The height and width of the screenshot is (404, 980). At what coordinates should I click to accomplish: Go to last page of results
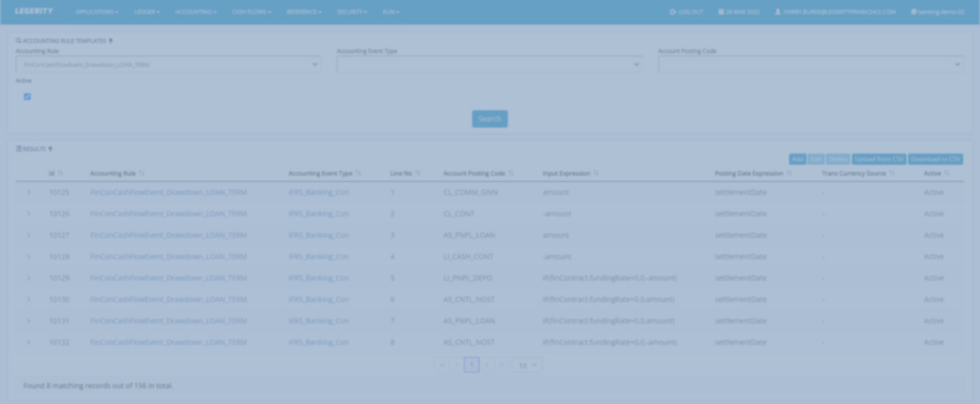[x=502, y=365]
